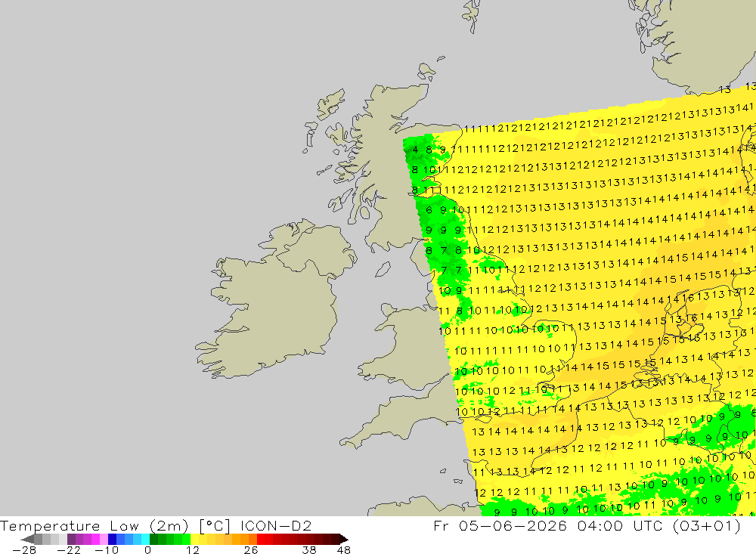The image size is (756, 554).
Task: Pick the bright yellow swatch above 12
Action: point(195,539)
